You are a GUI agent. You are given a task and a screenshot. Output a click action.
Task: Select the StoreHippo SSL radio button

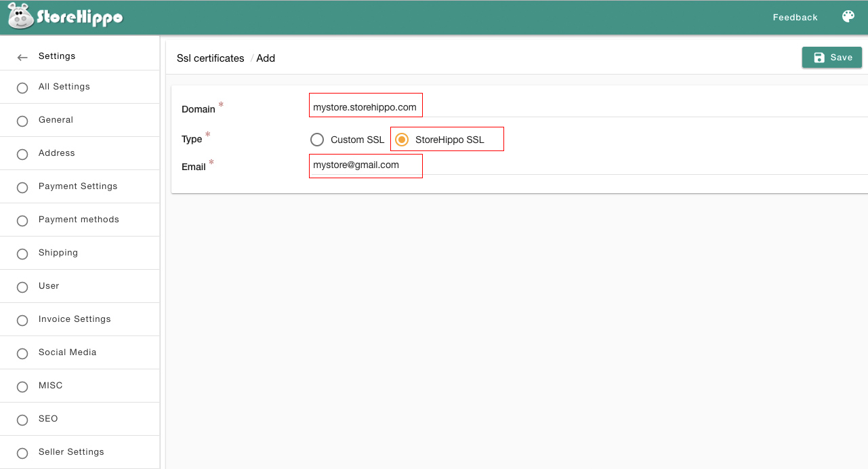[x=402, y=140]
